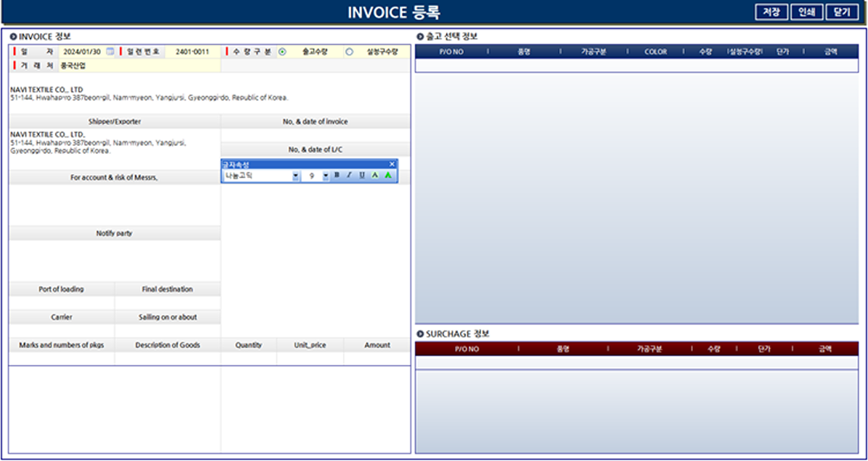Click the text background highlight color icon
868x461 pixels.
[375, 175]
